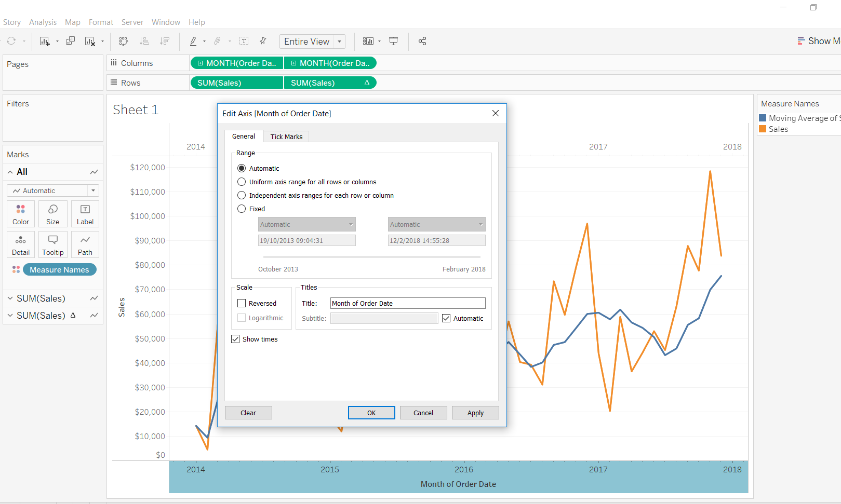Click the Tooltip button in Marks card
The width and height of the screenshot is (841, 504).
[x=52, y=244]
